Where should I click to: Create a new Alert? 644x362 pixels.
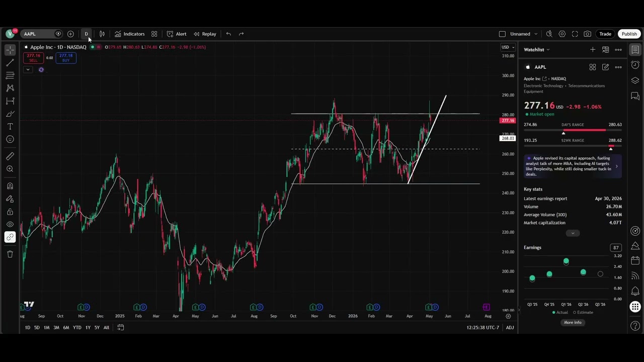click(x=177, y=34)
